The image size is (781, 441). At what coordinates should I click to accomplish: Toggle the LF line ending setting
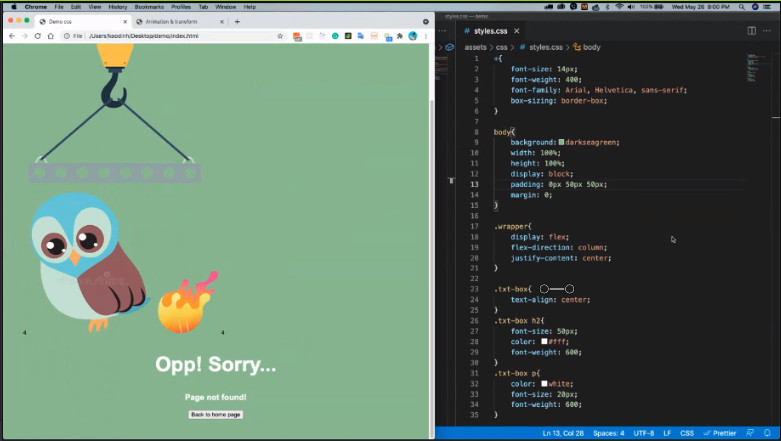click(666, 433)
